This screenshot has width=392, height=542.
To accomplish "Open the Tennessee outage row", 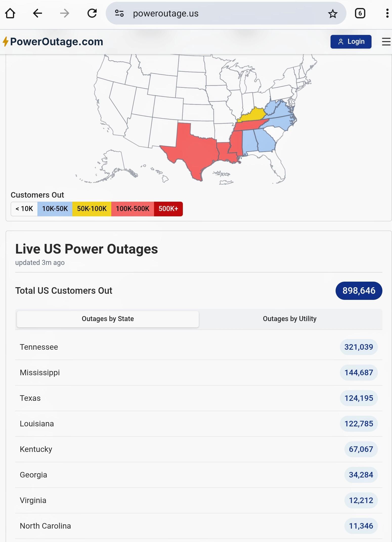I will pos(199,347).
